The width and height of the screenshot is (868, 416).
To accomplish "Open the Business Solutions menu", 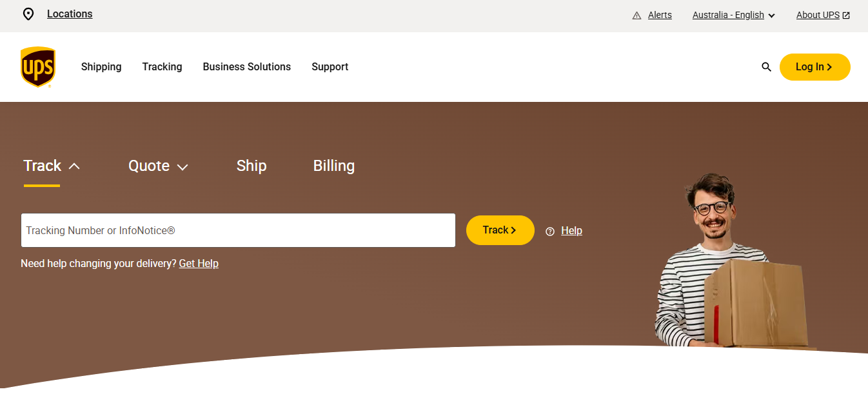I will [246, 66].
